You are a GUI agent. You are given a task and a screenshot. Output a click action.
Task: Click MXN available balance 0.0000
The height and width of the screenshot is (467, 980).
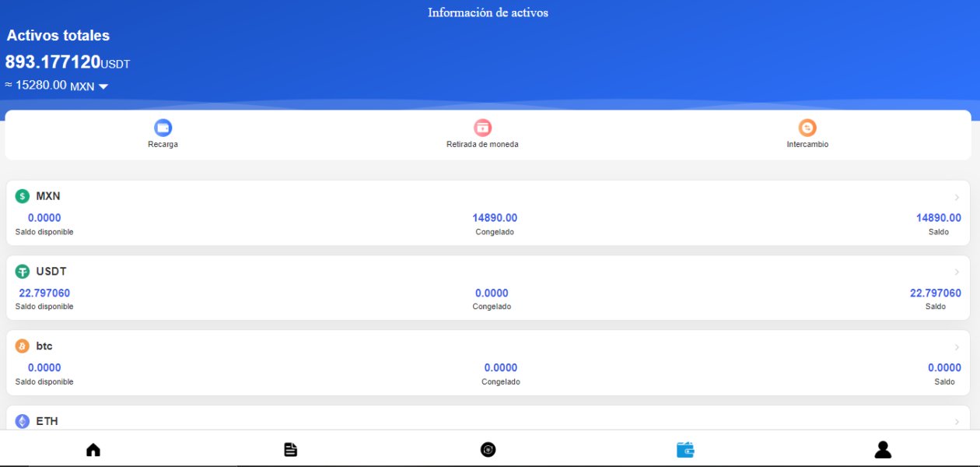(44, 218)
